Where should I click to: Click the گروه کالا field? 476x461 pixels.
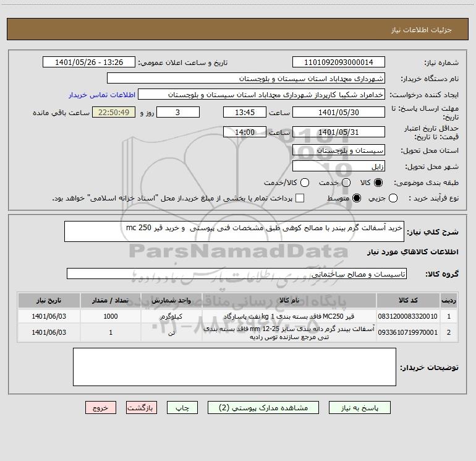(x=237, y=274)
